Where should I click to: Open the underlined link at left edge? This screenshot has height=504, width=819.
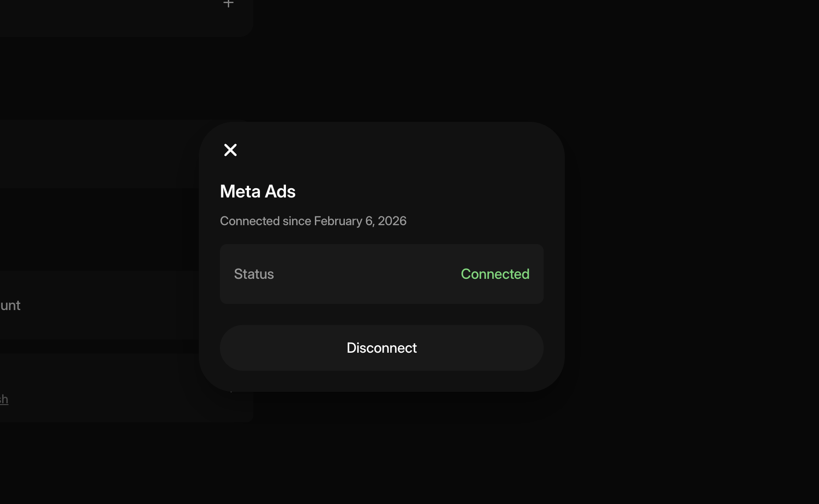pos(4,399)
